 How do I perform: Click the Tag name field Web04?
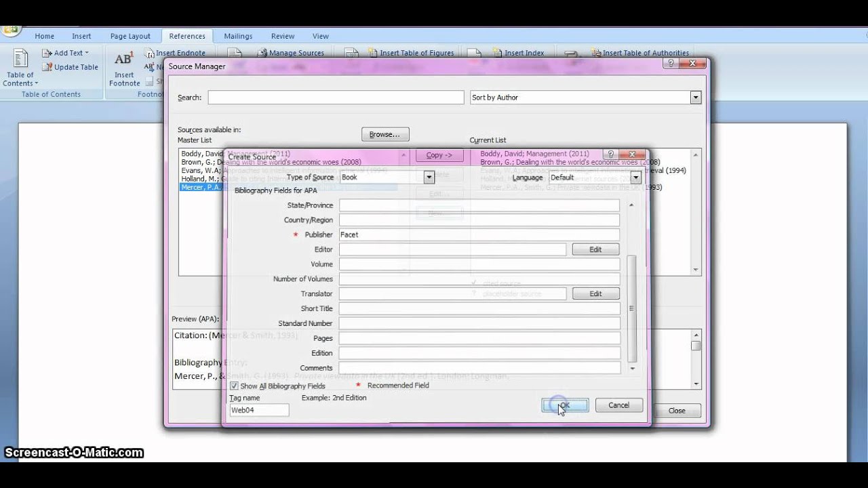(259, 410)
